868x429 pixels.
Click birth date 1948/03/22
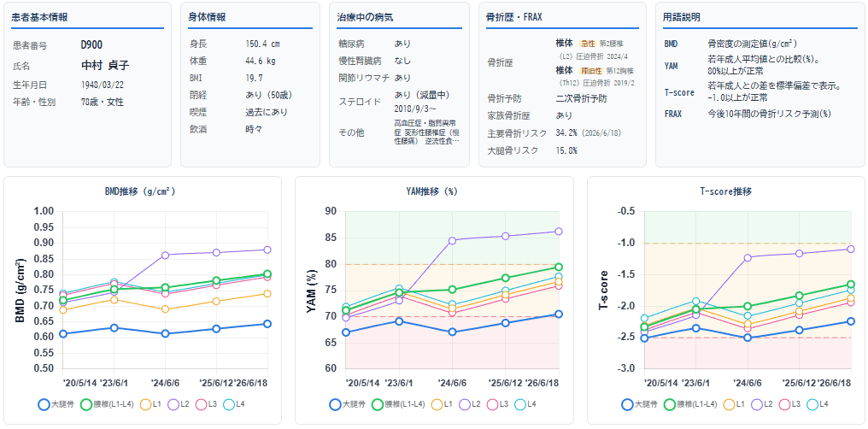point(101,85)
